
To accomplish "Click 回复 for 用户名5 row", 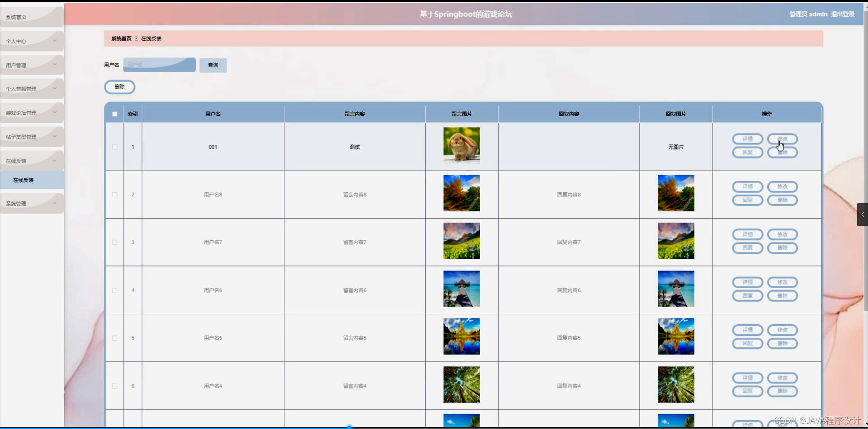I will 748,344.
